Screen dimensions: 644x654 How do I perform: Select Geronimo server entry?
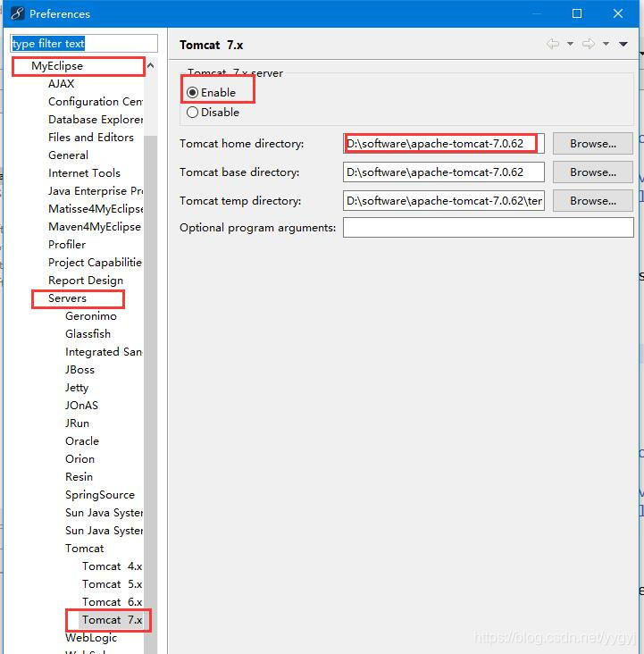coord(91,316)
